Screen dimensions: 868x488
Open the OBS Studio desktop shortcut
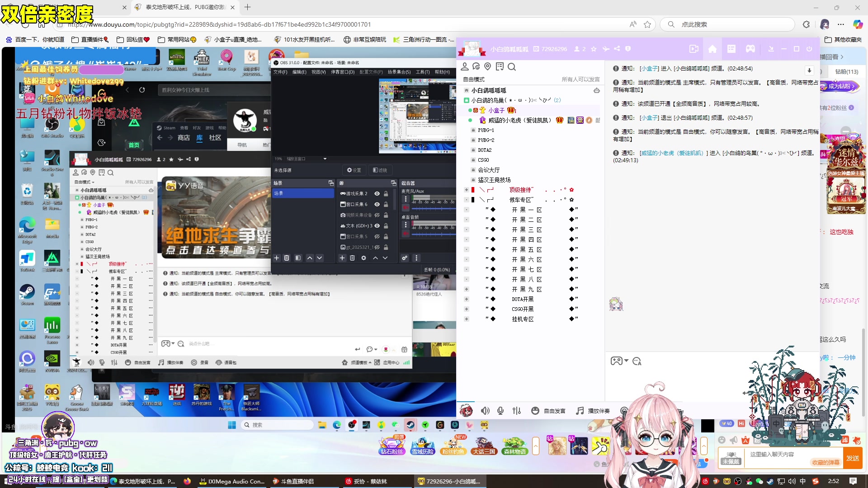pyautogui.click(x=52, y=127)
